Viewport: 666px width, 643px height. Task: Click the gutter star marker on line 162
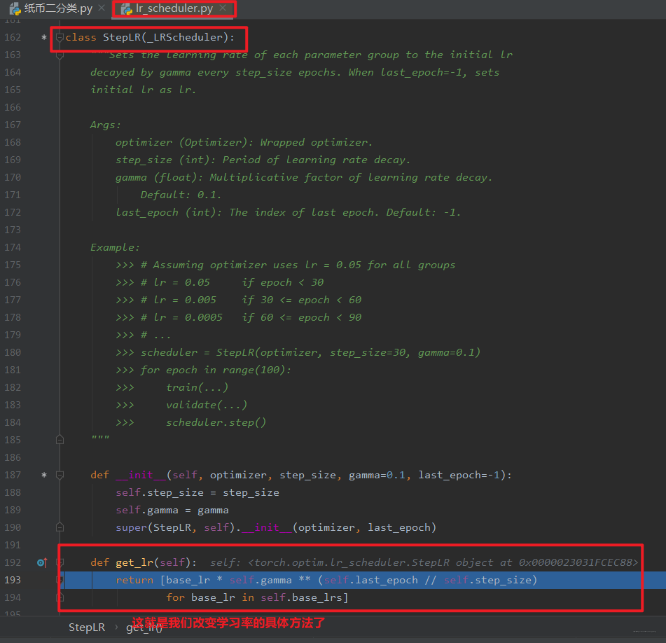[x=44, y=37]
